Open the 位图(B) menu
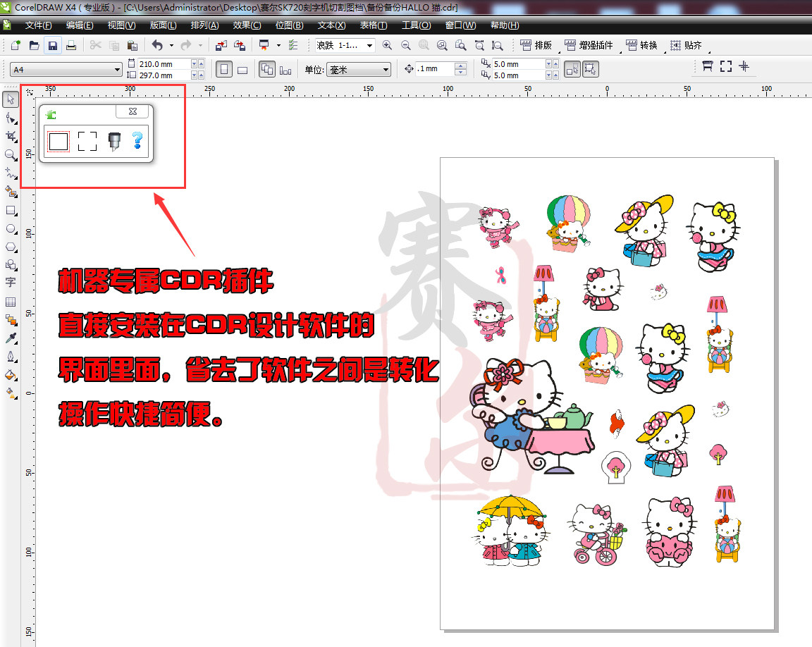 coord(290,25)
